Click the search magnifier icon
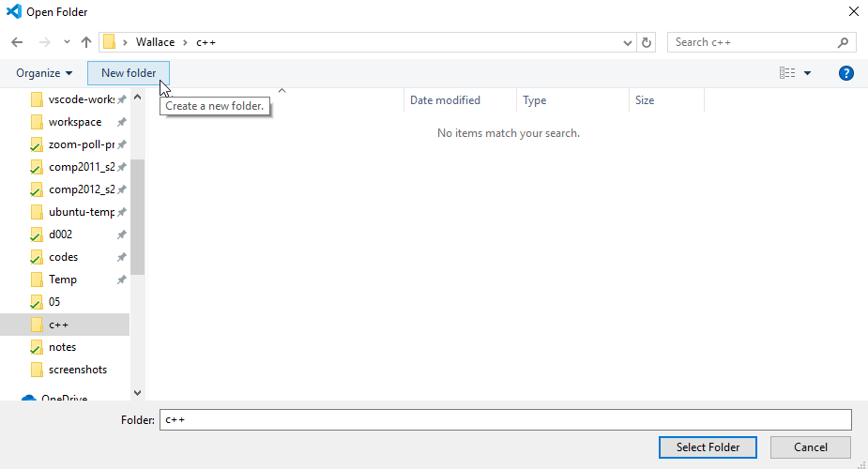 tap(843, 42)
